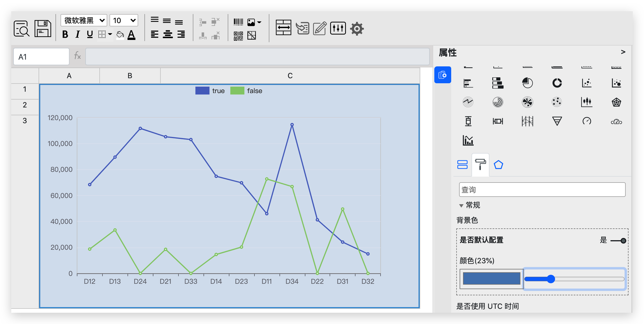Choose the horizontal bar chart type

coord(468,83)
